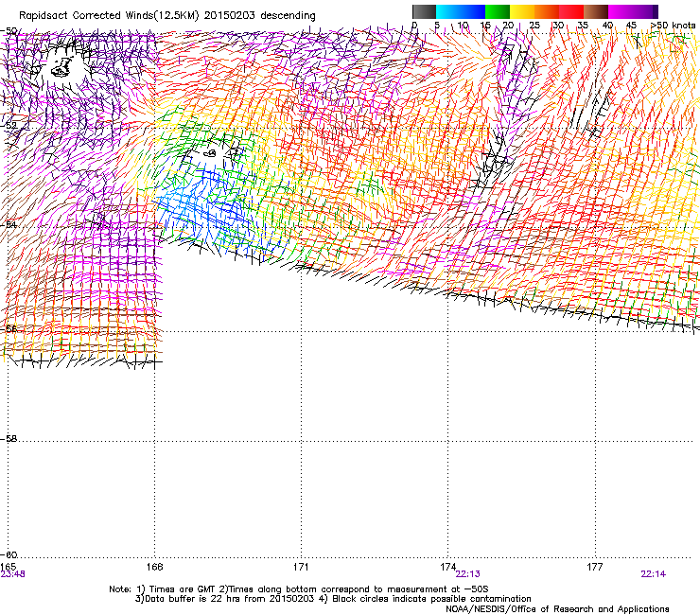
Task: Click the 'Data buffer is 22 hrs' note line
Action: coord(333,599)
